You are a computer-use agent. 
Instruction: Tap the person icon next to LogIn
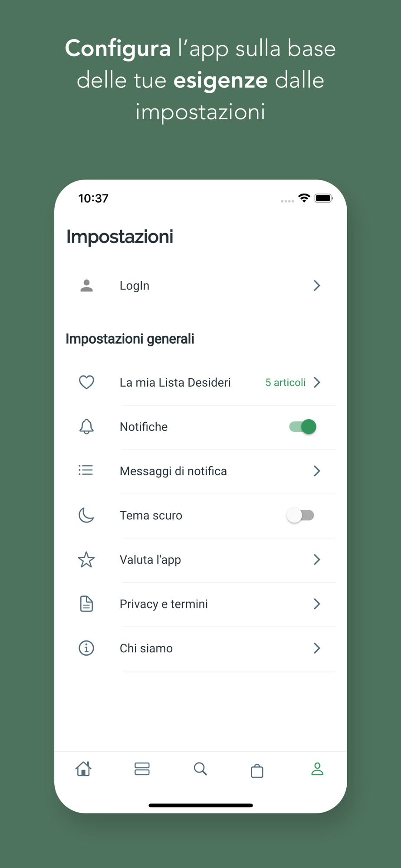tap(87, 286)
